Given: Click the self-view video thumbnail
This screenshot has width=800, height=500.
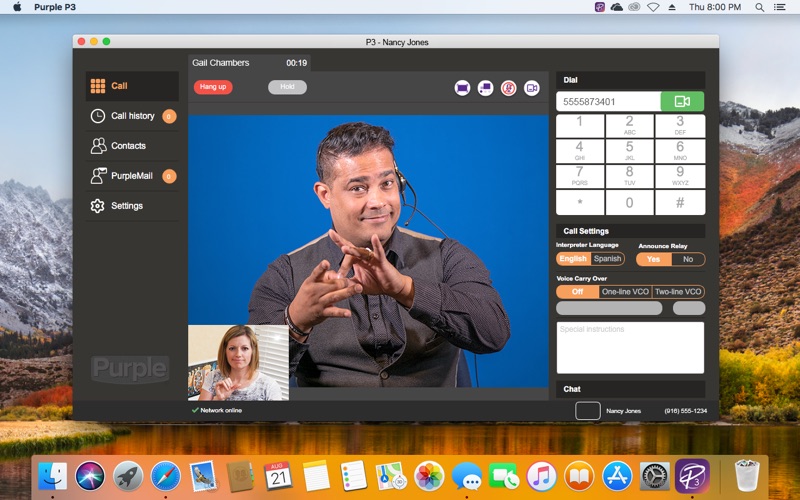Looking at the screenshot, I should pyautogui.click(x=238, y=363).
